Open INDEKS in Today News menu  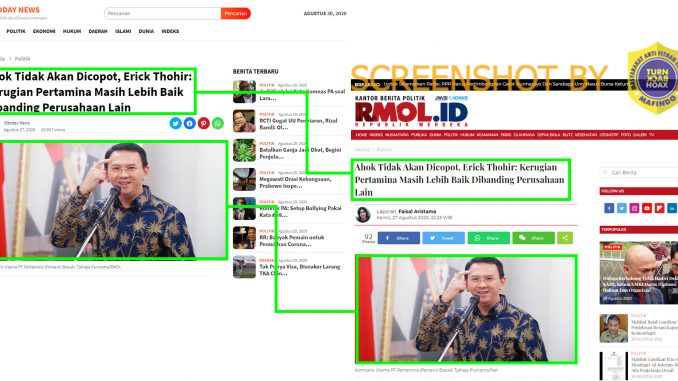pos(170,31)
